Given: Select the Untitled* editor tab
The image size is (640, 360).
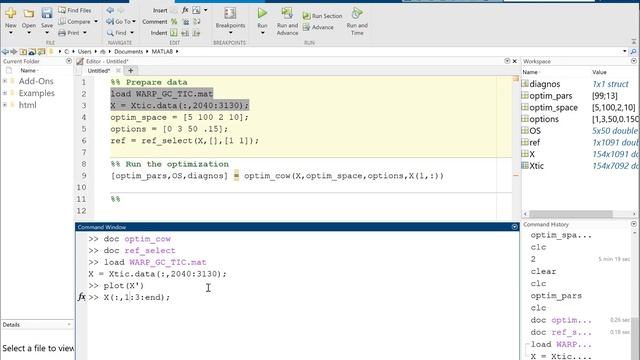Looking at the screenshot, I should tap(99, 71).
